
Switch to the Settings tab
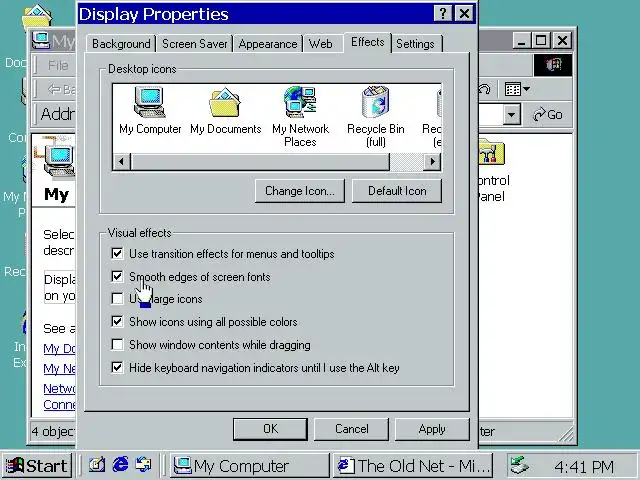415,44
